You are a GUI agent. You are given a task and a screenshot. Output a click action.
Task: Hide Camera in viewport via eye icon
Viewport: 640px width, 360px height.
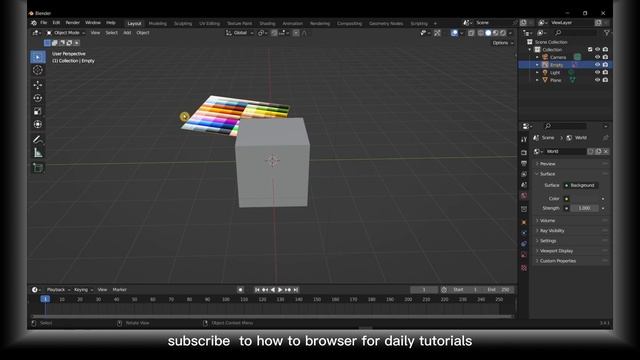pos(598,57)
